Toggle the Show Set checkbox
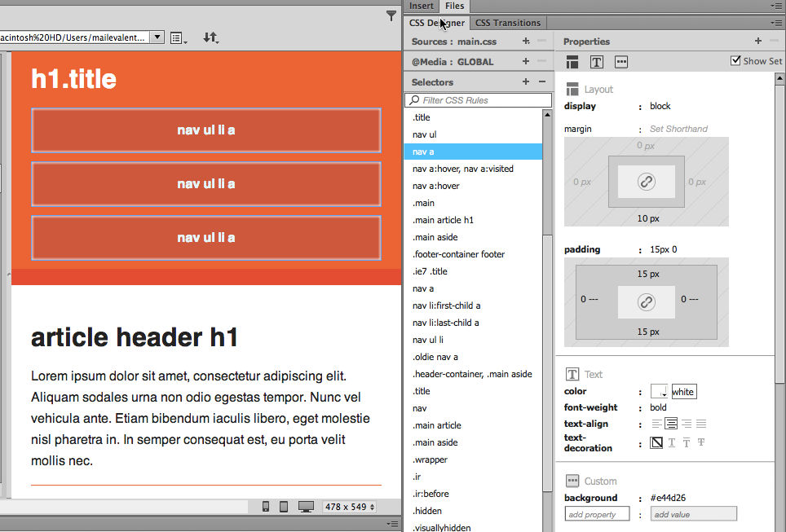786x532 pixels. 735,60
